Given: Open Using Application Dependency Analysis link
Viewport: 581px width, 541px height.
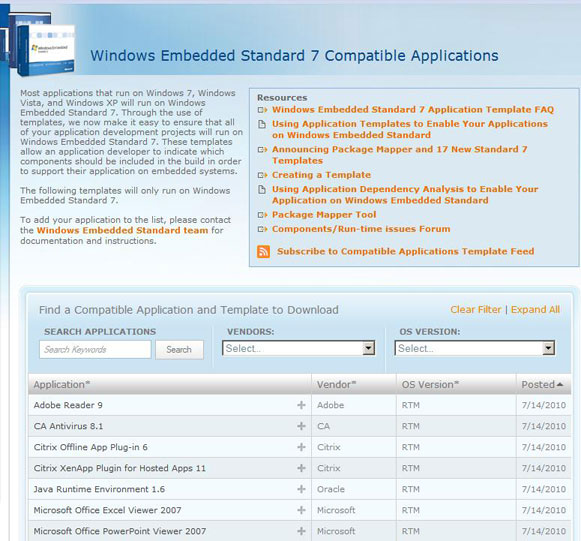Looking at the screenshot, I should [x=405, y=195].
